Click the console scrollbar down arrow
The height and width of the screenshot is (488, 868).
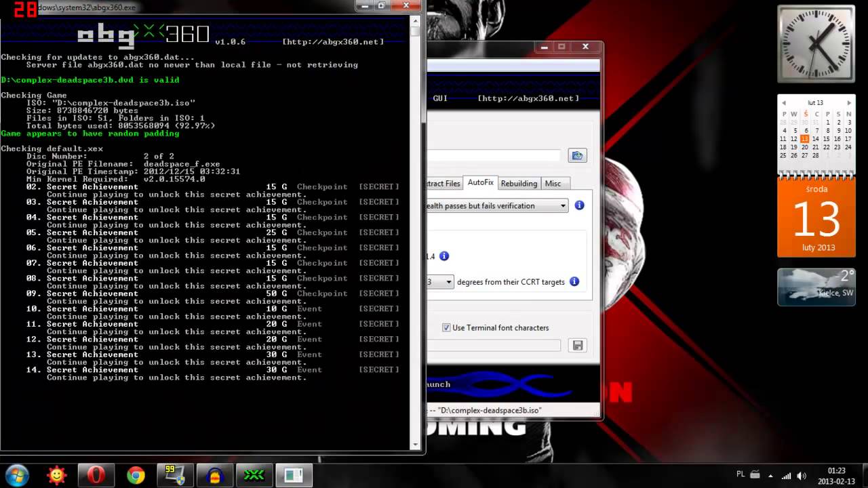416,445
